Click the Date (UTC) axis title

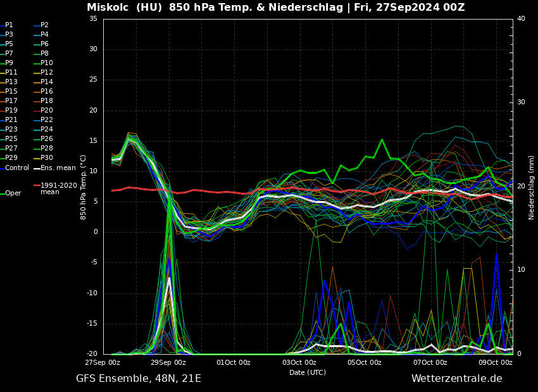pos(308,372)
